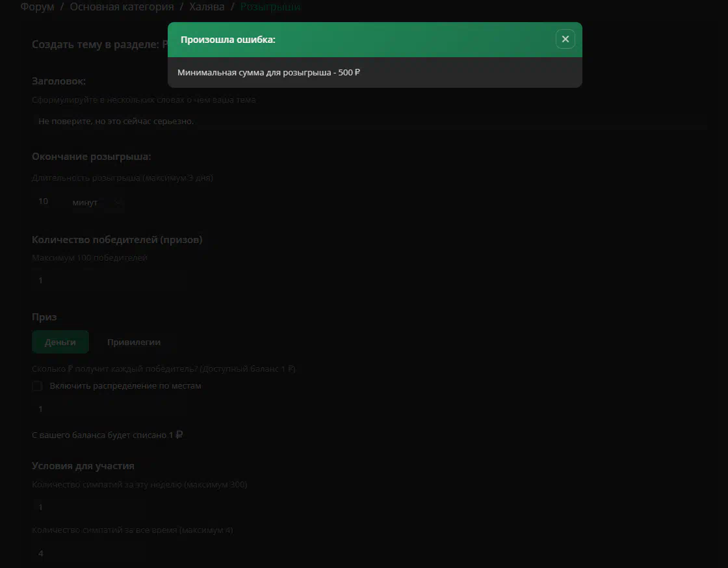Image resolution: width=728 pixels, height=568 pixels.
Task: Open the Форум breadcrumb link
Action: click(37, 6)
